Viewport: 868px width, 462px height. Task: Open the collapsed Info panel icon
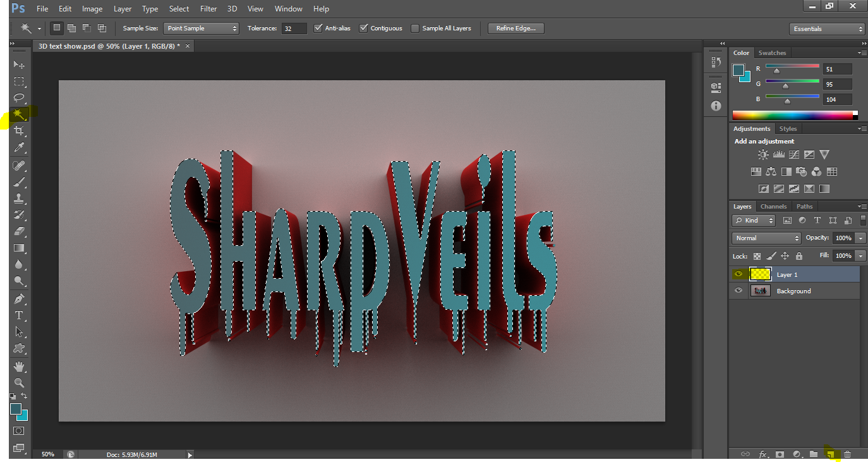pos(716,106)
